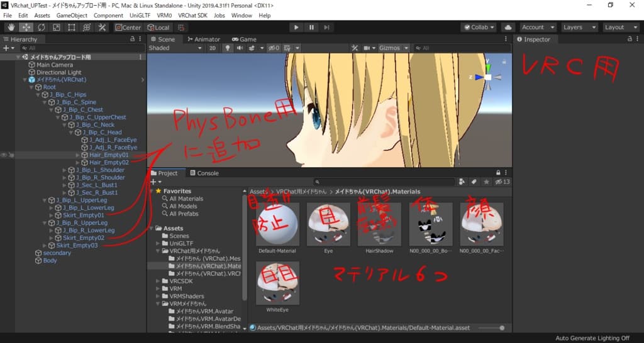Open Hierarchy panel options menu

[x=140, y=39]
